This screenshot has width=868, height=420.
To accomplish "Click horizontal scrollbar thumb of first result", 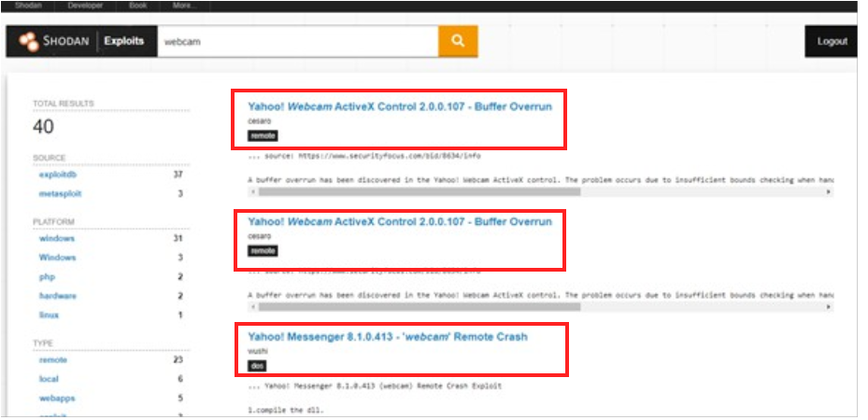I will [x=420, y=191].
